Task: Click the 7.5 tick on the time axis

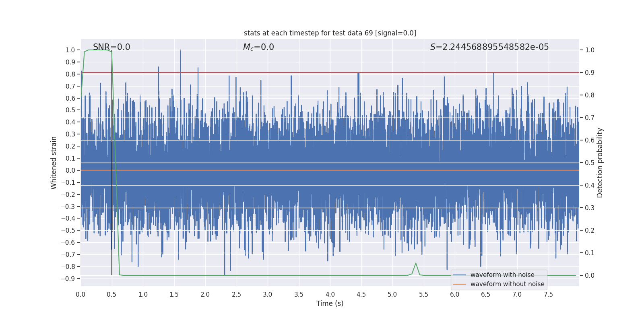Action: [x=548, y=294]
